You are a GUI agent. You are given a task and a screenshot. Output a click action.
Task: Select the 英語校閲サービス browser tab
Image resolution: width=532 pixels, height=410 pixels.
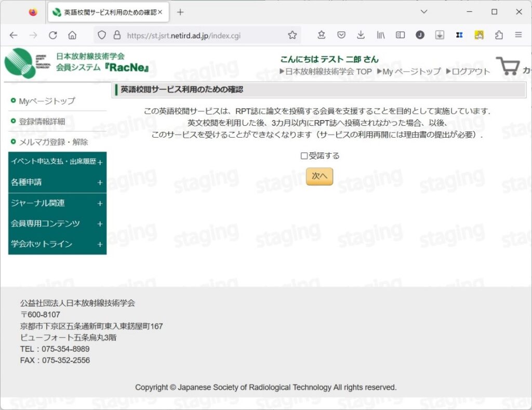tap(108, 12)
